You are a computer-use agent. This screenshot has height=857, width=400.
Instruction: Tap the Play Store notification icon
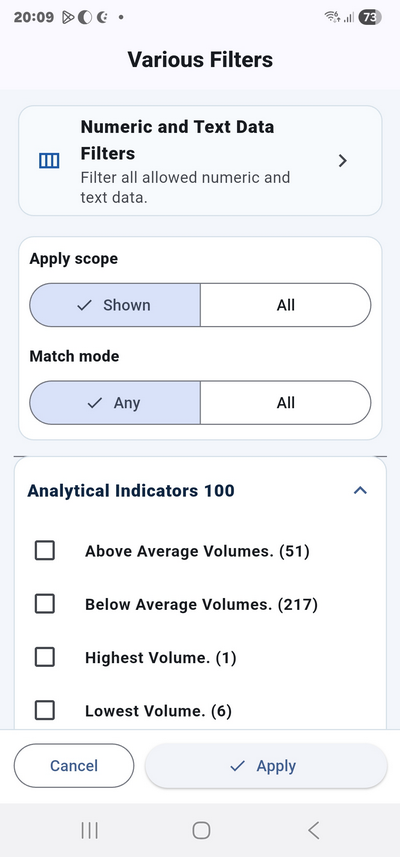tap(67, 17)
